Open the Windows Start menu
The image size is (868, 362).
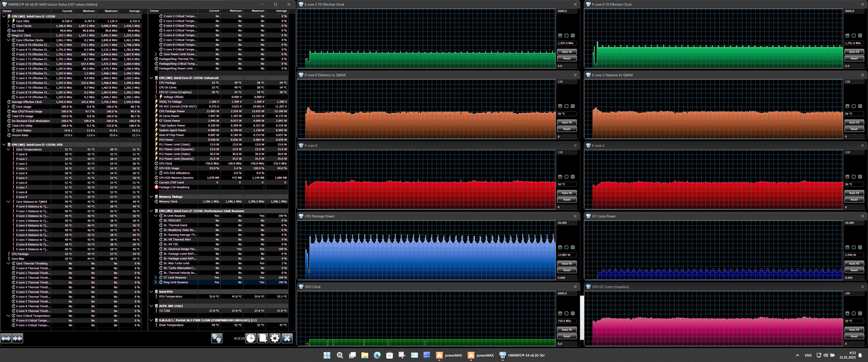(x=327, y=355)
